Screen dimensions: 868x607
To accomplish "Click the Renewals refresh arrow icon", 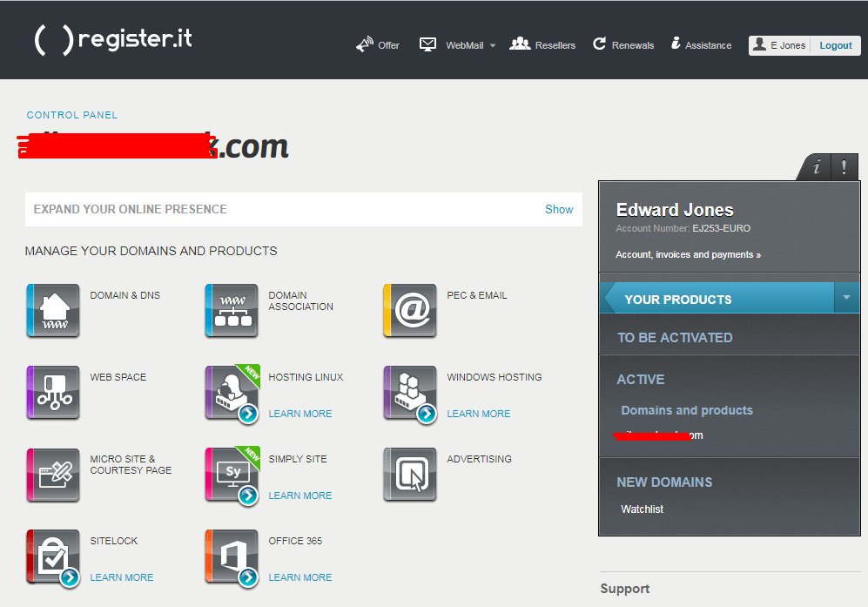I will 600,44.
